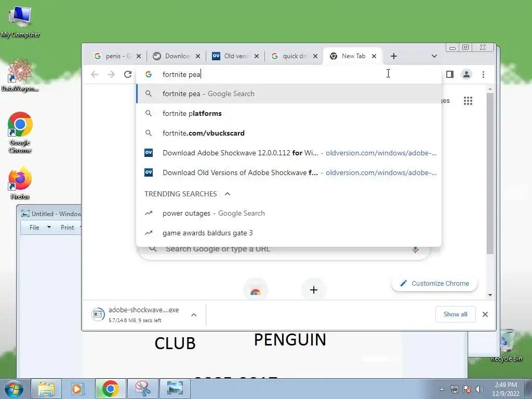Screen dimensions: 532x399
Task: Click voice search microphone icon
Action: coord(415,250)
